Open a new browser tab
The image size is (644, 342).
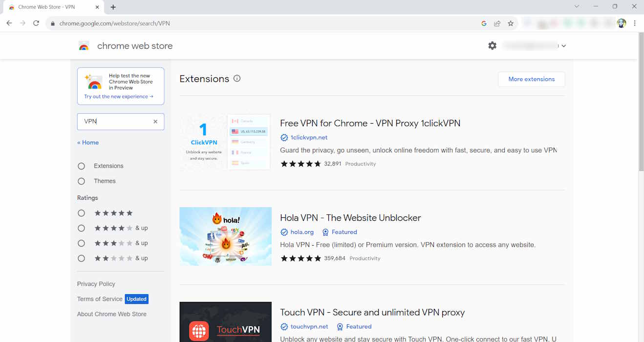[113, 7]
